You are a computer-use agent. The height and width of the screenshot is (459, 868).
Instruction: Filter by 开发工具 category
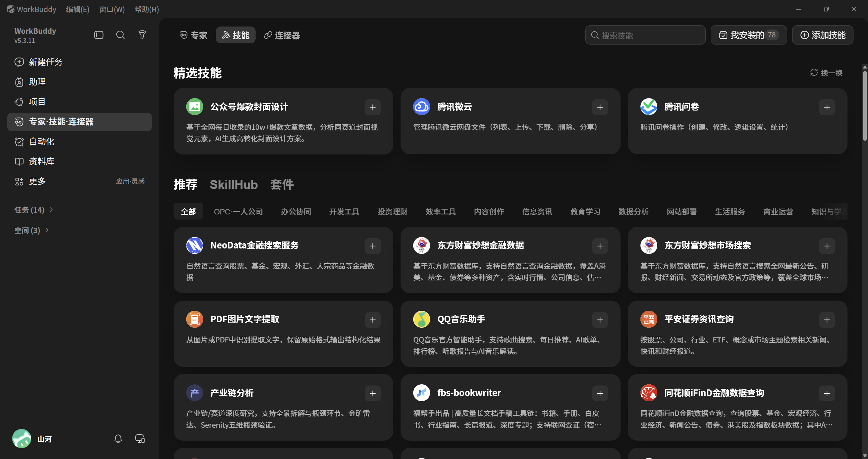click(x=344, y=211)
